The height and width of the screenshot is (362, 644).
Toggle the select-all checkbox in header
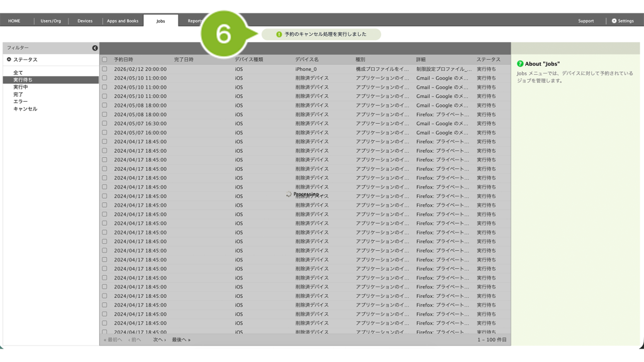point(104,60)
